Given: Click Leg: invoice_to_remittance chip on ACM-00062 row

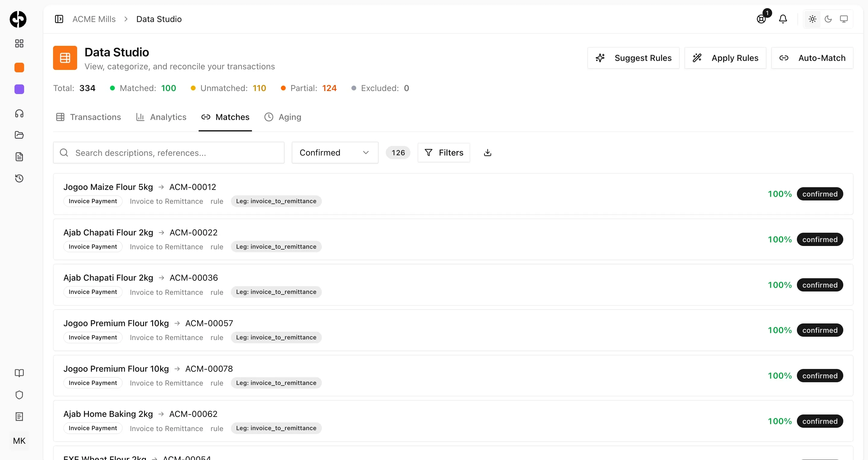Looking at the screenshot, I should 276,428.
